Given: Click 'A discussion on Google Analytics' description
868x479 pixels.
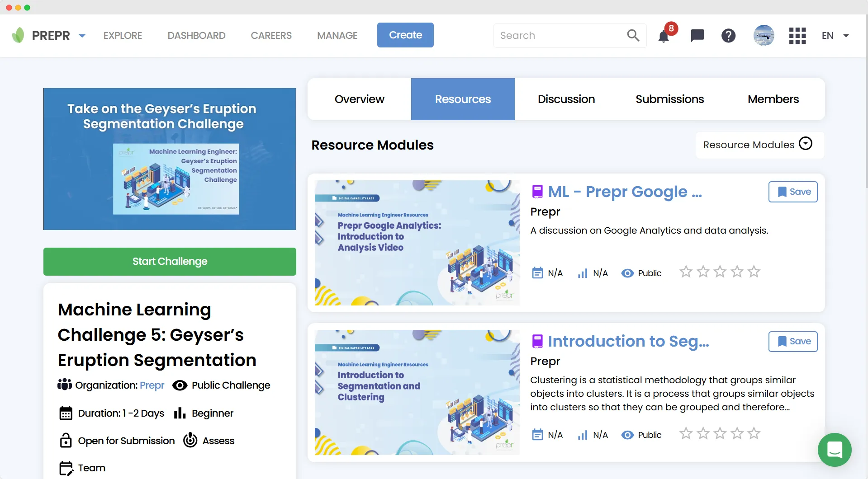Looking at the screenshot, I should pyautogui.click(x=649, y=230).
